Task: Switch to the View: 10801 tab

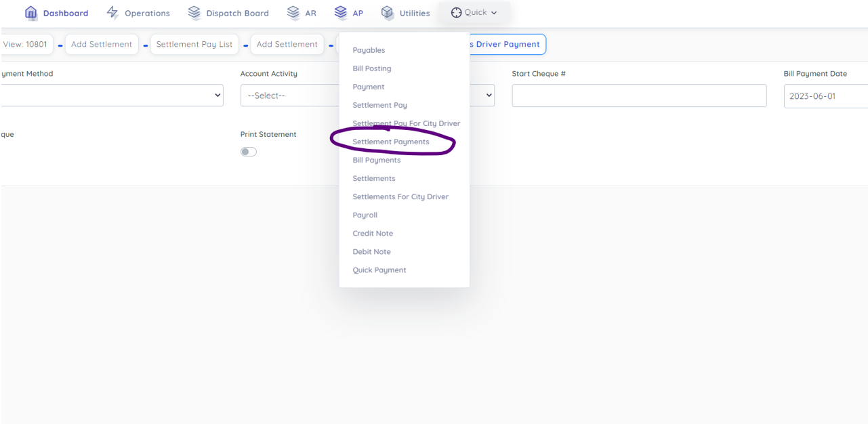Action: pos(24,44)
